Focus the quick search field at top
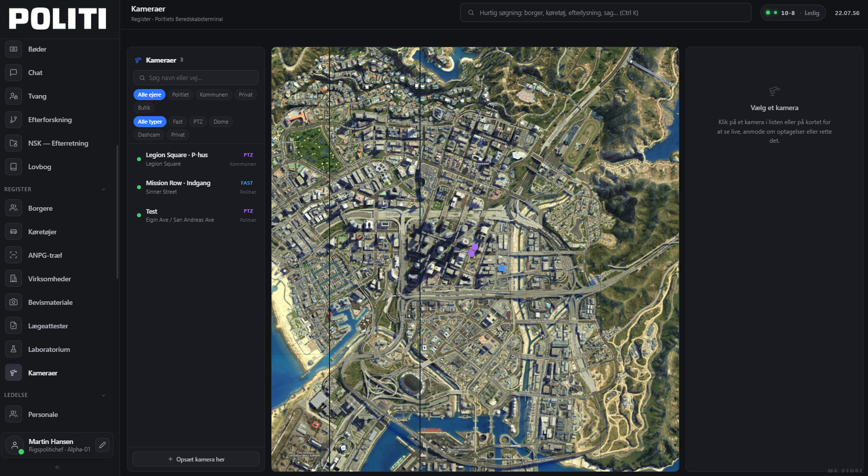Screen dimensions: 868x476 click(x=605, y=13)
